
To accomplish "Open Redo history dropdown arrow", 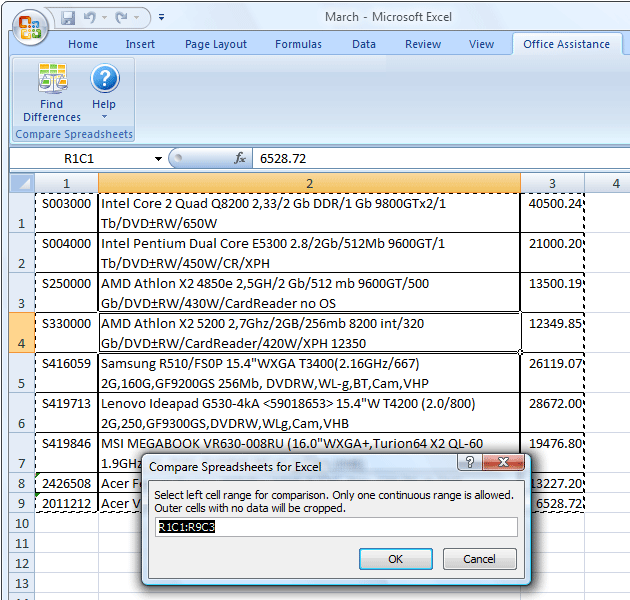I will tap(137, 17).
